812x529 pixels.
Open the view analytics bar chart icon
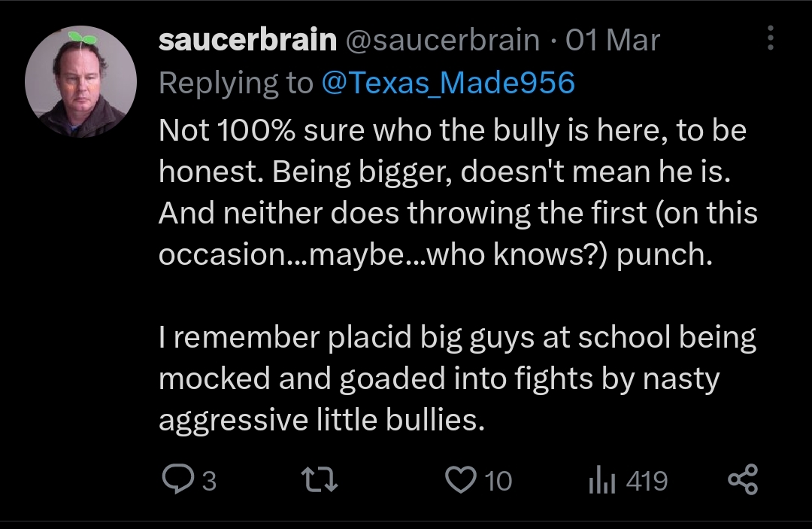[x=601, y=479]
